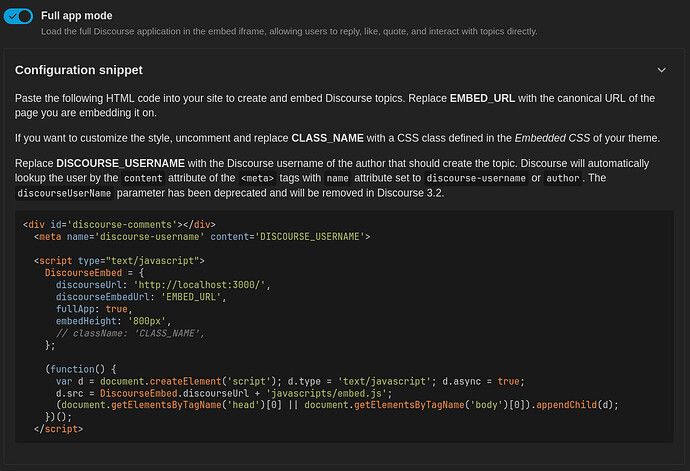The image size is (690, 471).
Task: Click the bold CLASS_NAME text in instructions
Action: coord(327,138)
